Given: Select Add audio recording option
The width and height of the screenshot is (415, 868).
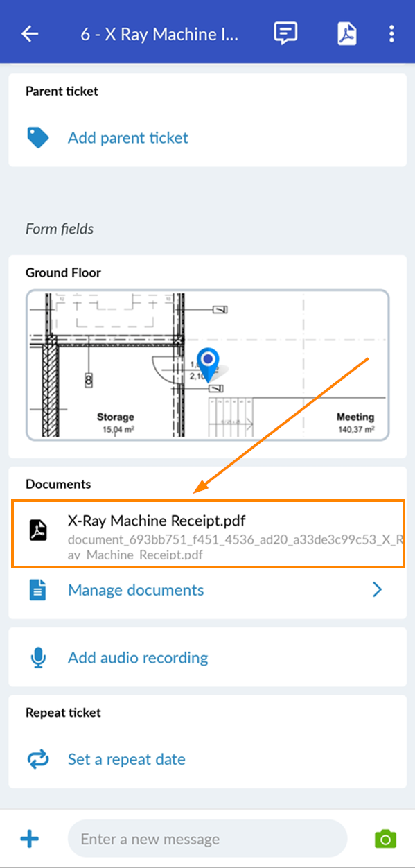Looking at the screenshot, I should coord(138,657).
